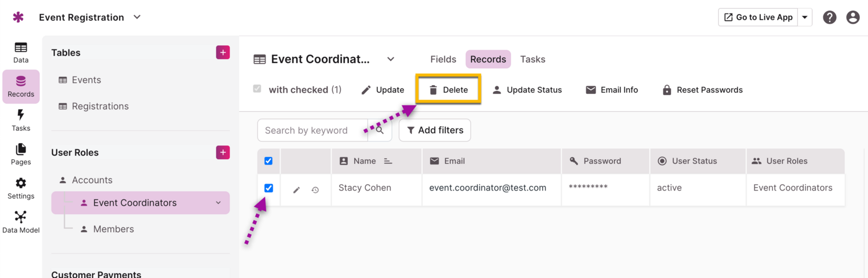Viewport: 868px width, 278px height.
Task: Expand the Event Coordinators table title dropdown
Action: click(391, 59)
